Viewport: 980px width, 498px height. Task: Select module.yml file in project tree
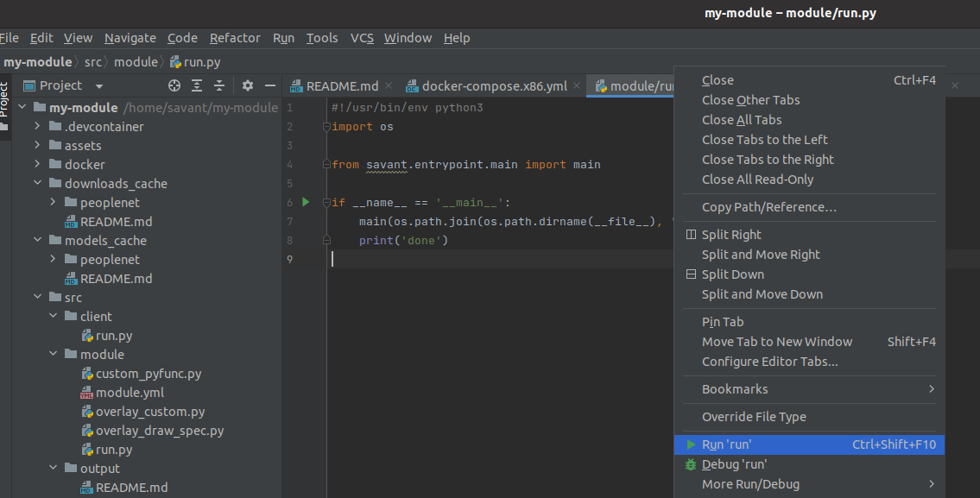pos(130,393)
